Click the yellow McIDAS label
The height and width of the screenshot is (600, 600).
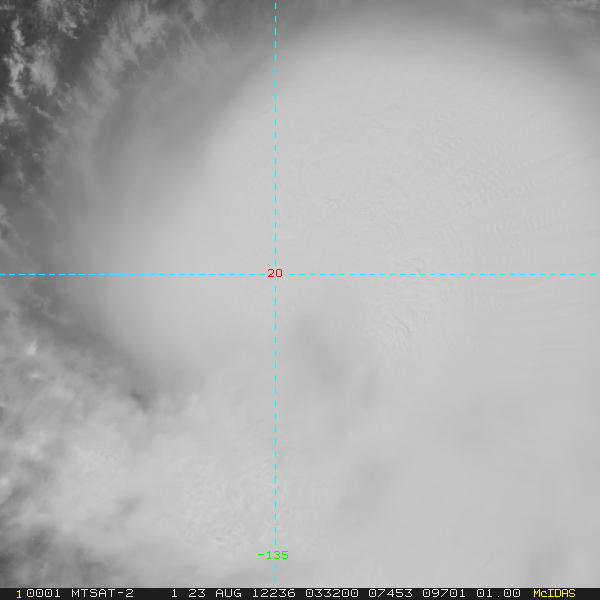554,593
